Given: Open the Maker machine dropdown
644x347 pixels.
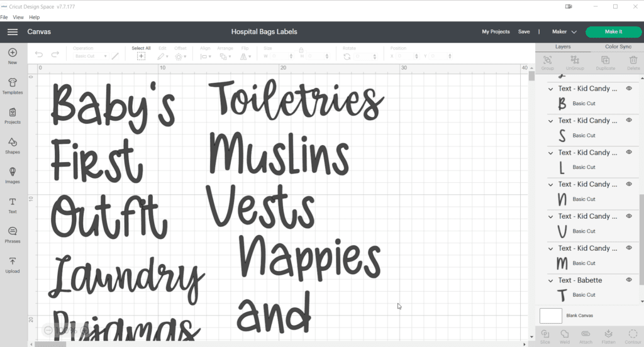Looking at the screenshot, I should tap(564, 31).
